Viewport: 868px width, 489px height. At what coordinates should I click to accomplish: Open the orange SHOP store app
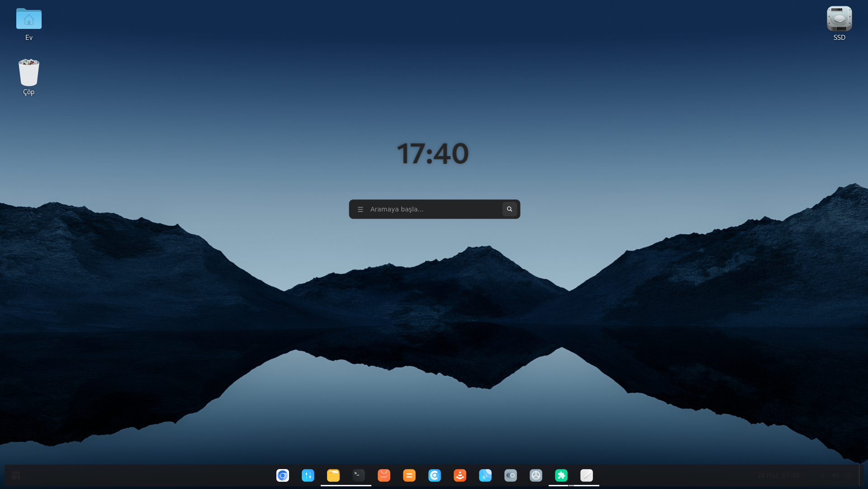click(384, 475)
